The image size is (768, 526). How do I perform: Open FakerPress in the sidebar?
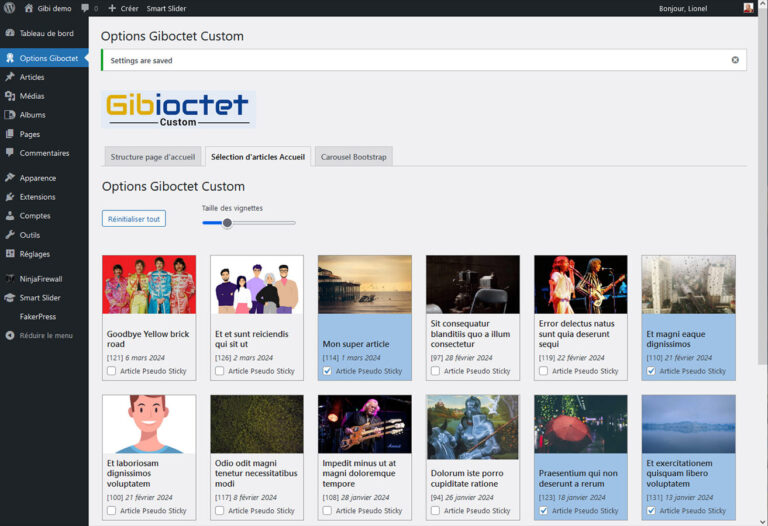tap(38, 316)
